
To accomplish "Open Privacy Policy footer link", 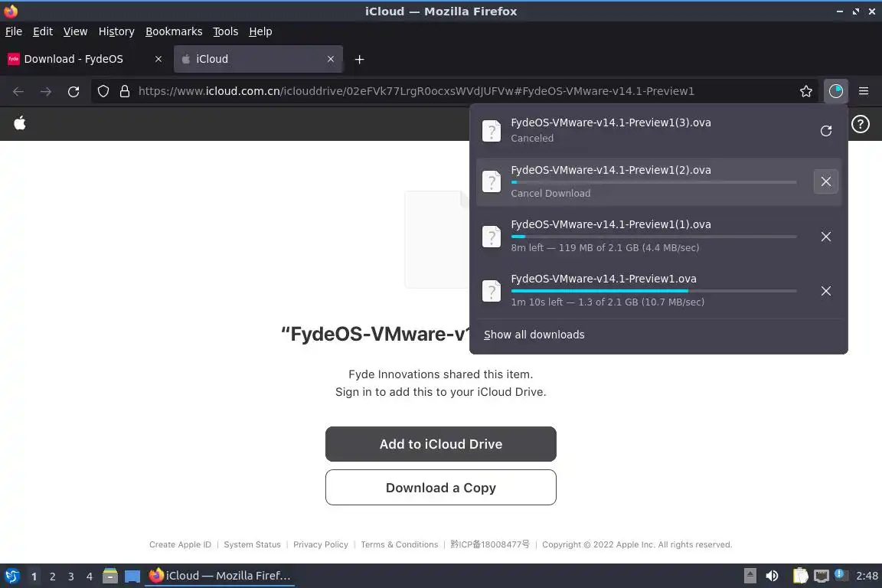I will pos(321,544).
